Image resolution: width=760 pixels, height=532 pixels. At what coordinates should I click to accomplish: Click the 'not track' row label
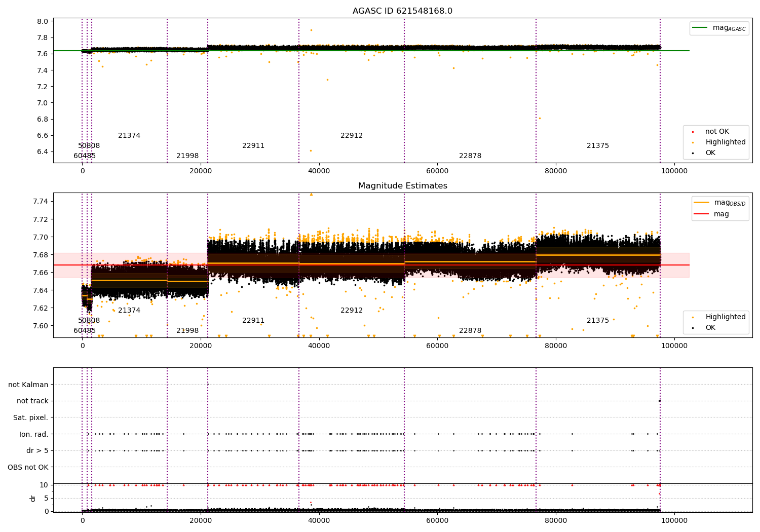32,401
